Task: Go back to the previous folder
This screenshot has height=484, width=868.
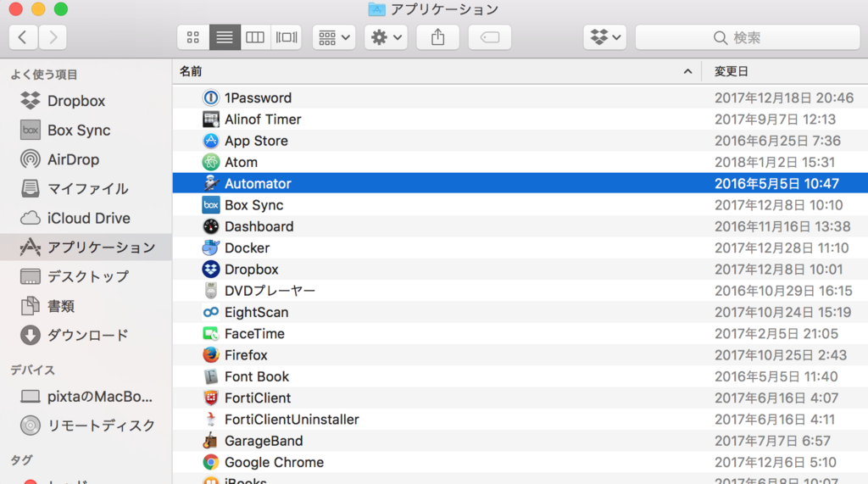Action: [x=23, y=37]
